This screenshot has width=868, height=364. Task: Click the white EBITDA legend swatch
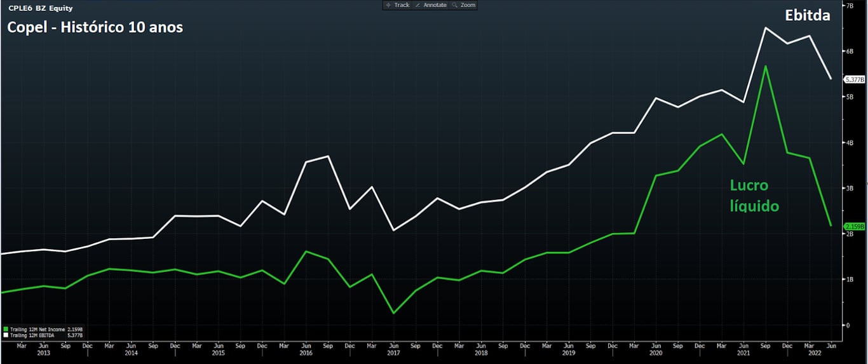(x=6, y=334)
